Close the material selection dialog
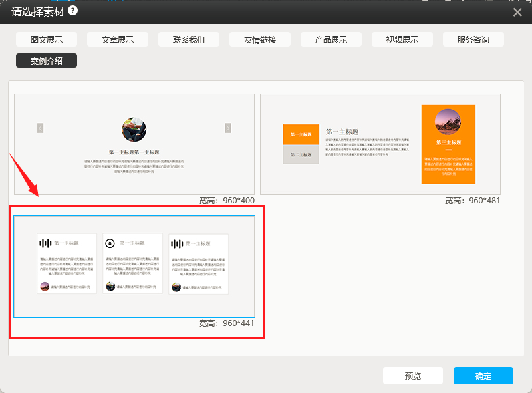The image size is (532, 393). [x=517, y=12]
